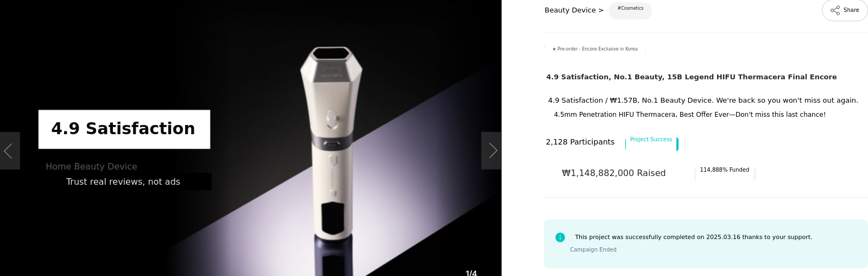Click the 4.5mm Penetration description line

(x=689, y=115)
